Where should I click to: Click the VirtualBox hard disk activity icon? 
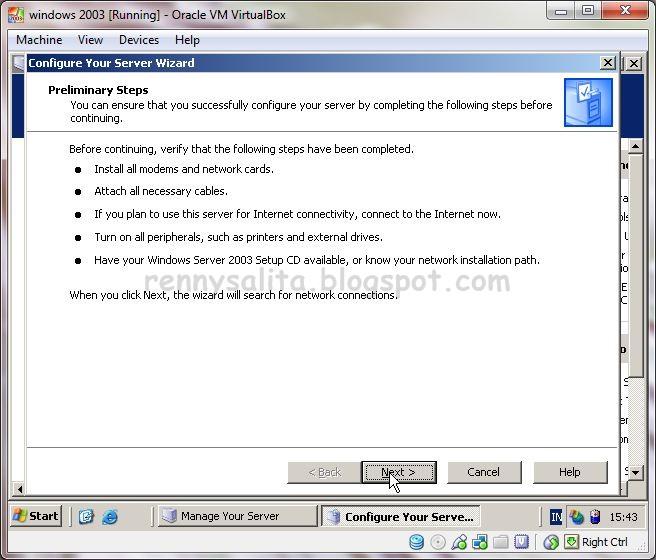coord(416,542)
